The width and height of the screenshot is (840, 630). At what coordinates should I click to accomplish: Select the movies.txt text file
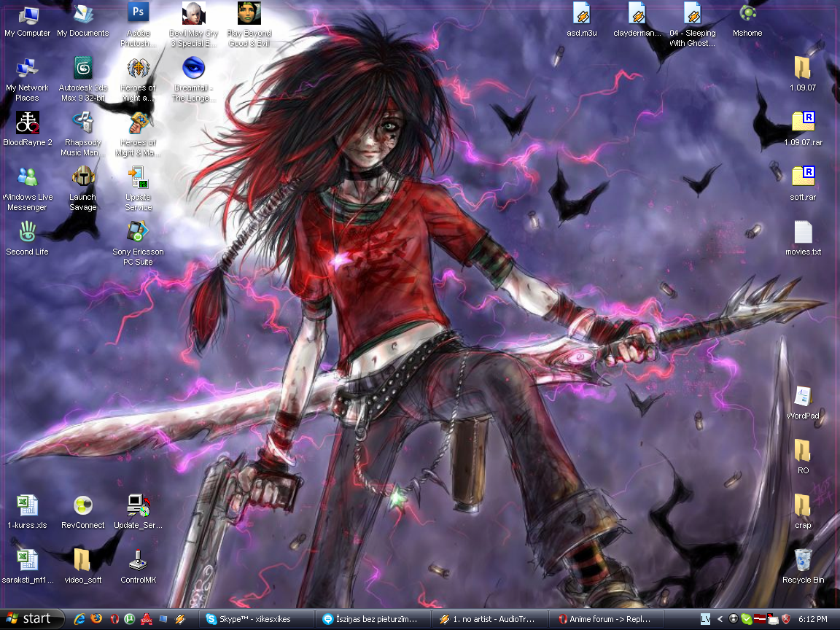click(x=803, y=238)
